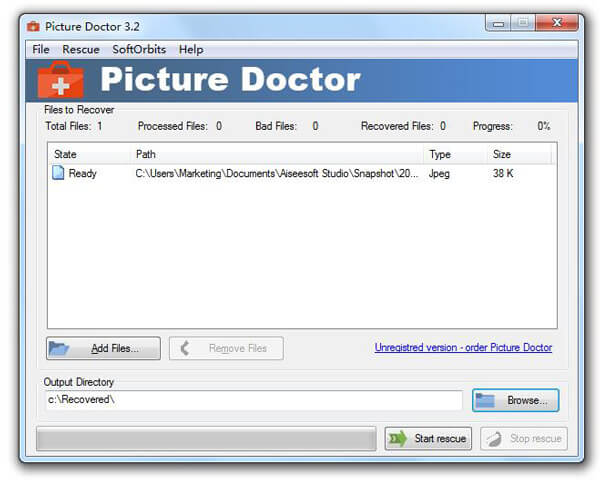Click the title bar app icon

(x=33, y=26)
